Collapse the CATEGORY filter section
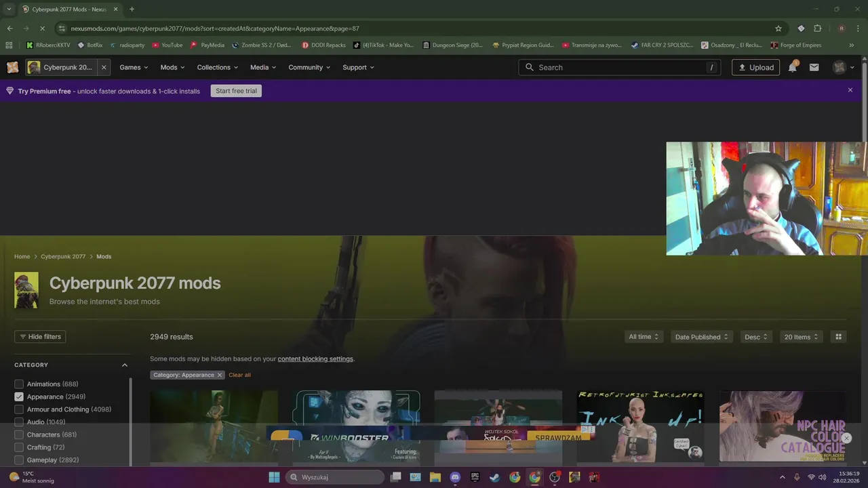This screenshot has height=488, width=868. point(124,365)
